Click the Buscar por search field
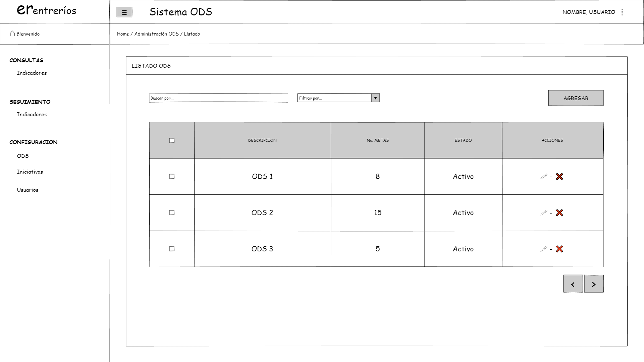This screenshot has height=362, width=644. click(218, 98)
